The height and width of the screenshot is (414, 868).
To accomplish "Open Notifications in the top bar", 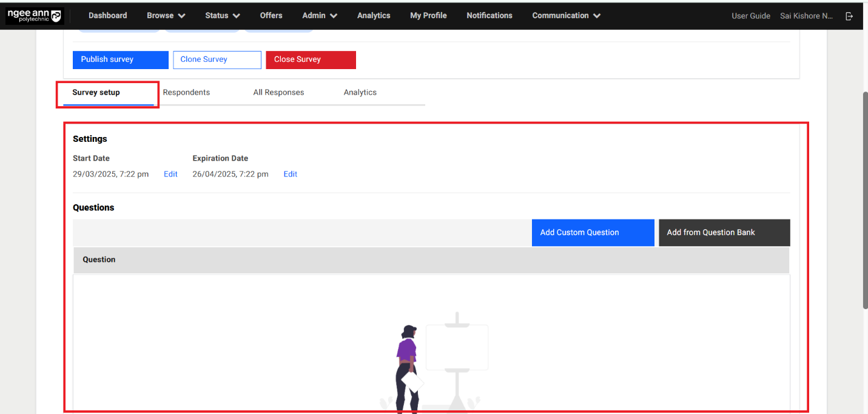I will pos(489,16).
